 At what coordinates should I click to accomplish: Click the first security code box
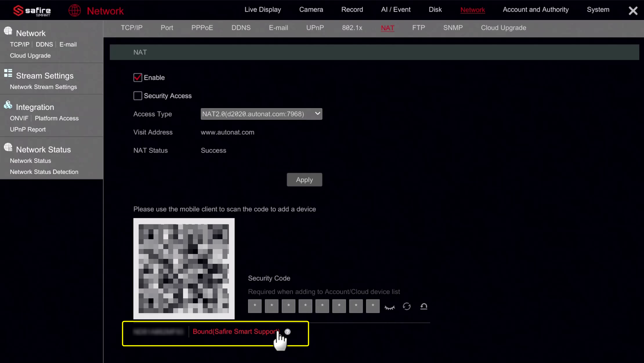[255, 306]
